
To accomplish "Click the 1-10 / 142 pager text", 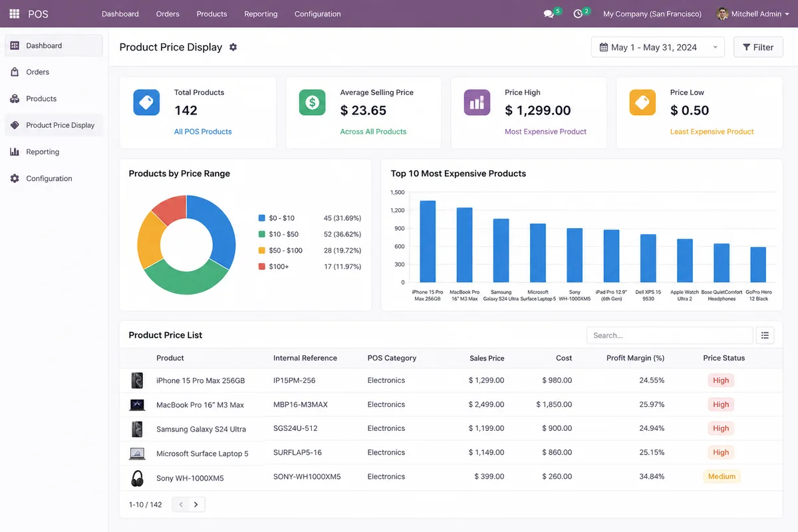I will [146, 505].
